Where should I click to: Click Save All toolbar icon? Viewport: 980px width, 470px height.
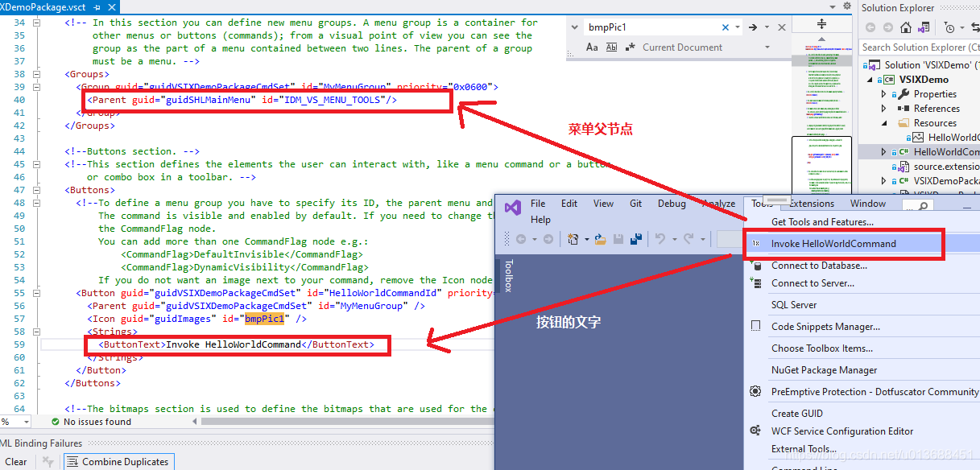pos(635,239)
